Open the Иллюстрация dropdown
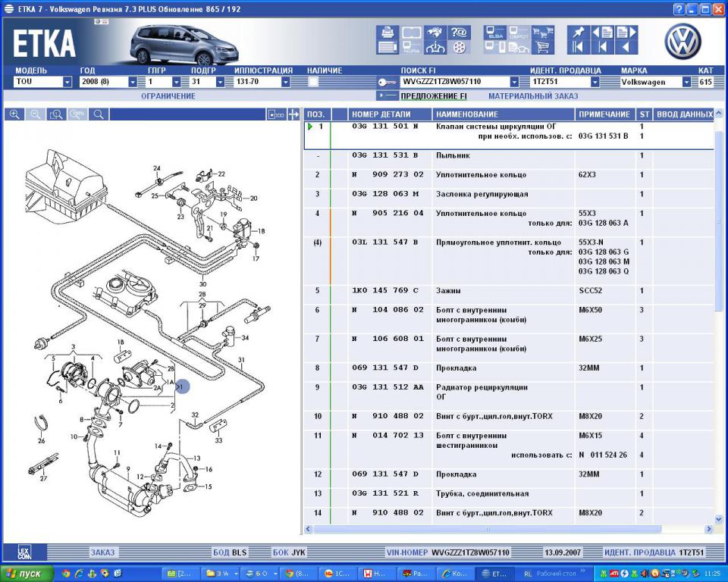 tap(286, 82)
